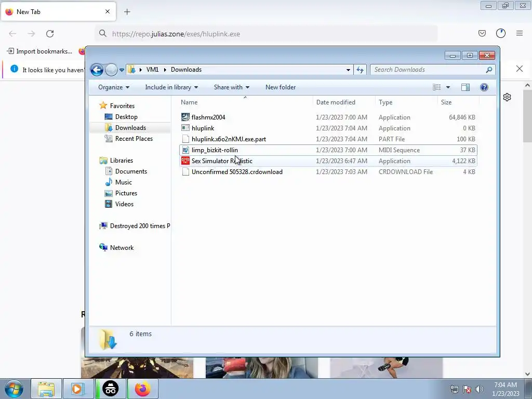
Task: Open Firefox from the taskbar
Action: 142,389
